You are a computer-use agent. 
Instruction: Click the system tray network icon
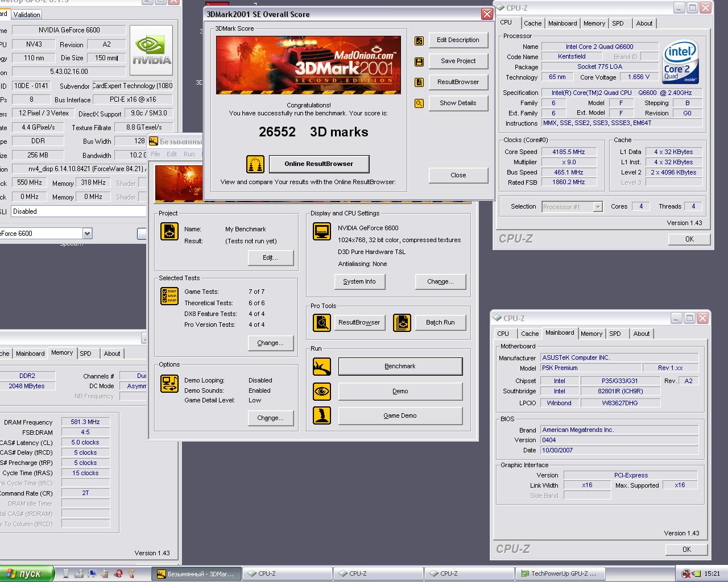pos(686,574)
